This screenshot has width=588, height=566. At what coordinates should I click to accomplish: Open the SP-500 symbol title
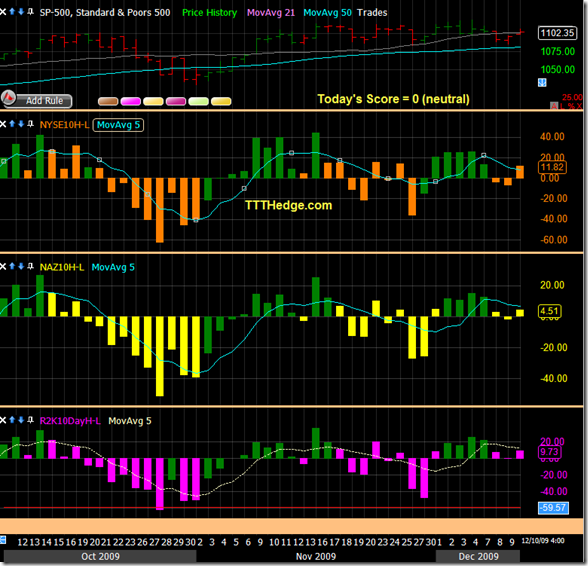105,13
